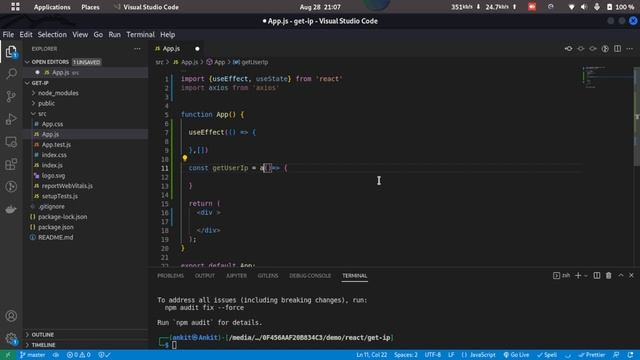Open Places menu in top bar

[x=90, y=7]
